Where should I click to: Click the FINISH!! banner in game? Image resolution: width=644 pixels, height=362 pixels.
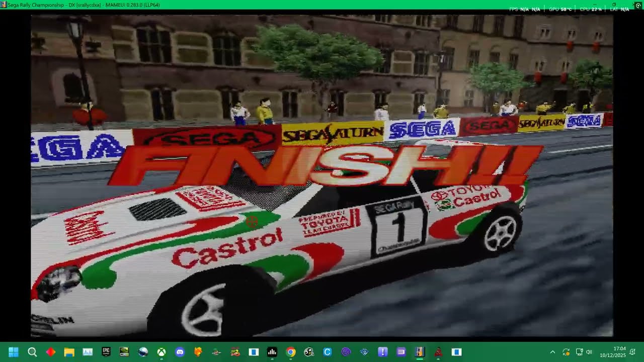(326, 165)
